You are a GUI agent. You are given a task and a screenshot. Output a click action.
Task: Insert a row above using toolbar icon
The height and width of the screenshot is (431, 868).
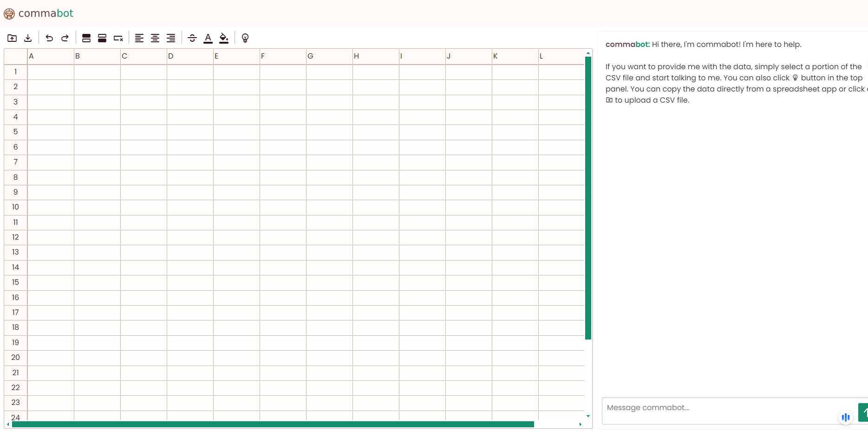(x=86, y=38)
